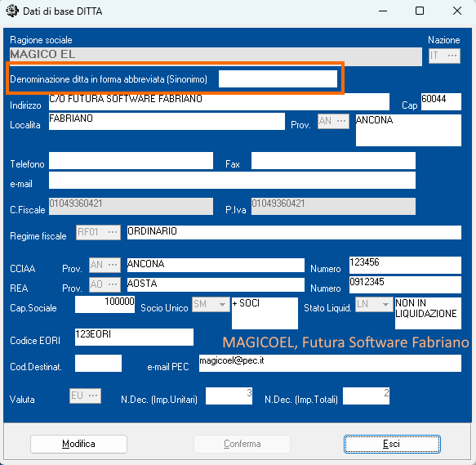Minimize the Dati di base DITTA window

pyautogui.click(x=383, y=11)
